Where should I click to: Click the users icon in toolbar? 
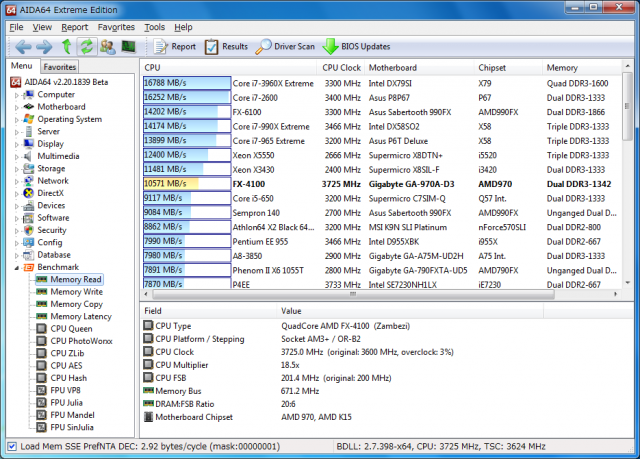pos(108,47)
